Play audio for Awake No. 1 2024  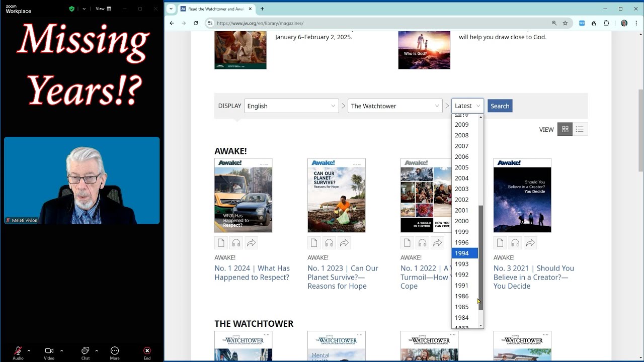pyautogui.click(x=236, y=243)
